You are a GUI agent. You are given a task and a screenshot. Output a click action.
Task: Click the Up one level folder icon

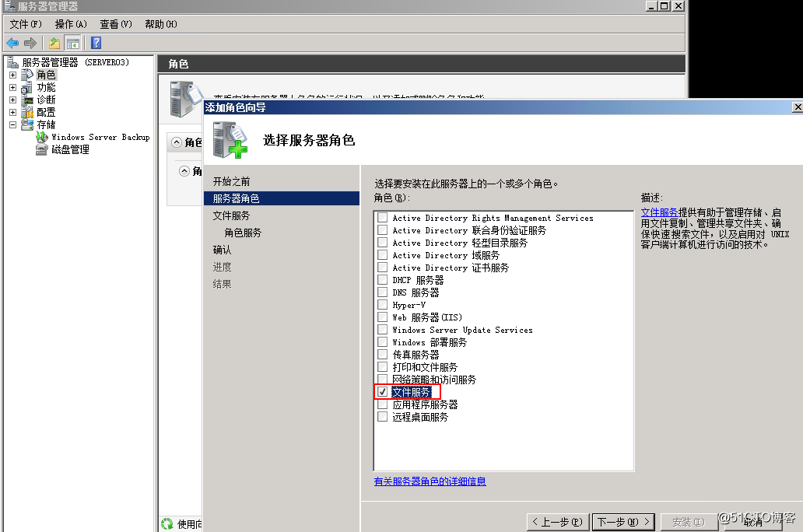tap(54, 43)
